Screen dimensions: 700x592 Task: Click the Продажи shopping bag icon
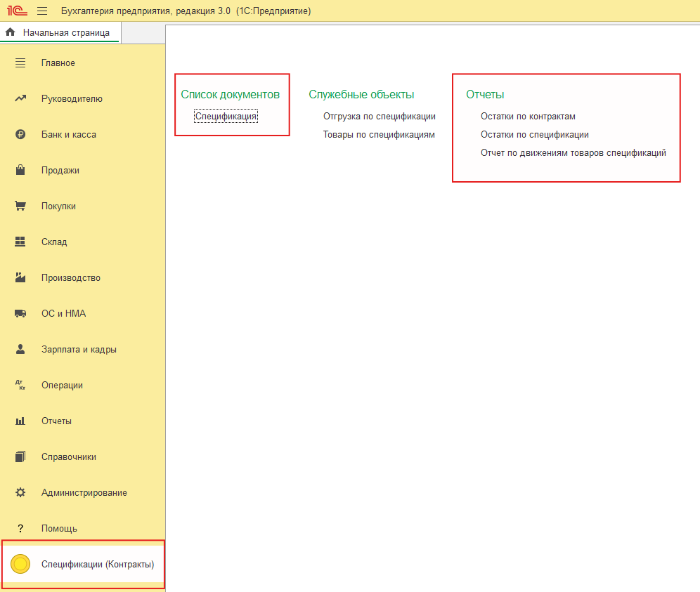(x=20, y=170)
